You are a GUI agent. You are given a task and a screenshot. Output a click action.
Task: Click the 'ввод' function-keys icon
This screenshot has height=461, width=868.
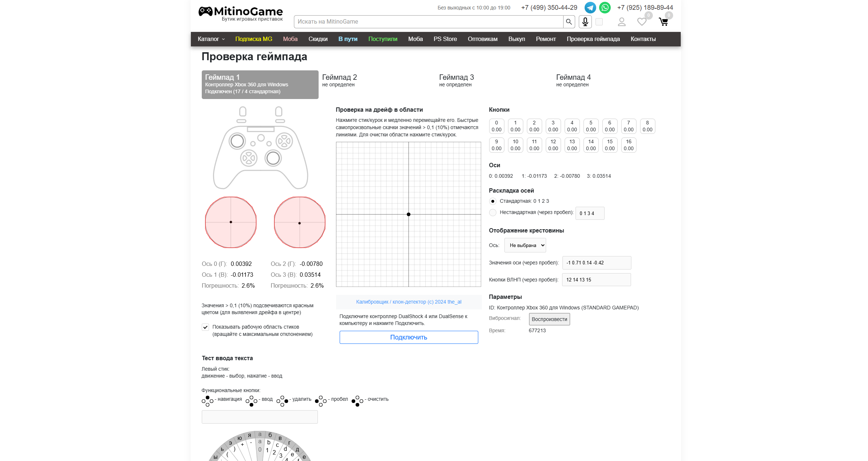[251, 401]
